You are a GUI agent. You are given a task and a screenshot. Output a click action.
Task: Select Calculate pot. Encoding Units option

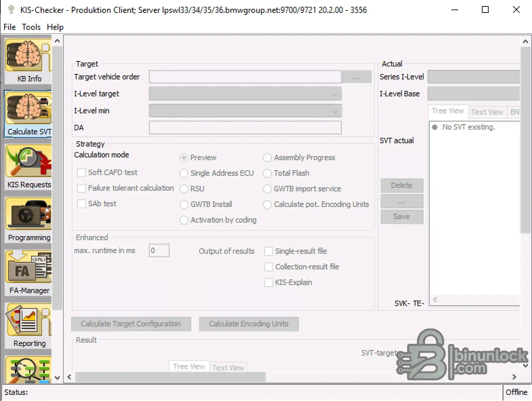click(267, 205)
